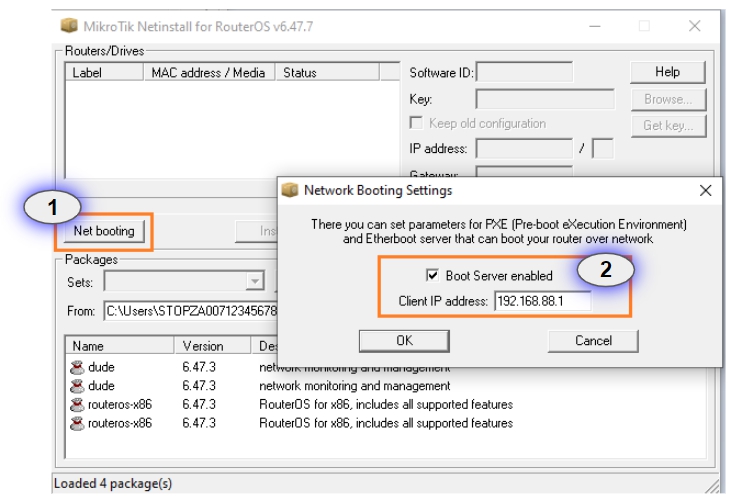Close the MikroTik Netinstall window
The width and height of the screenshot is (729, 497).
[695, 26]
